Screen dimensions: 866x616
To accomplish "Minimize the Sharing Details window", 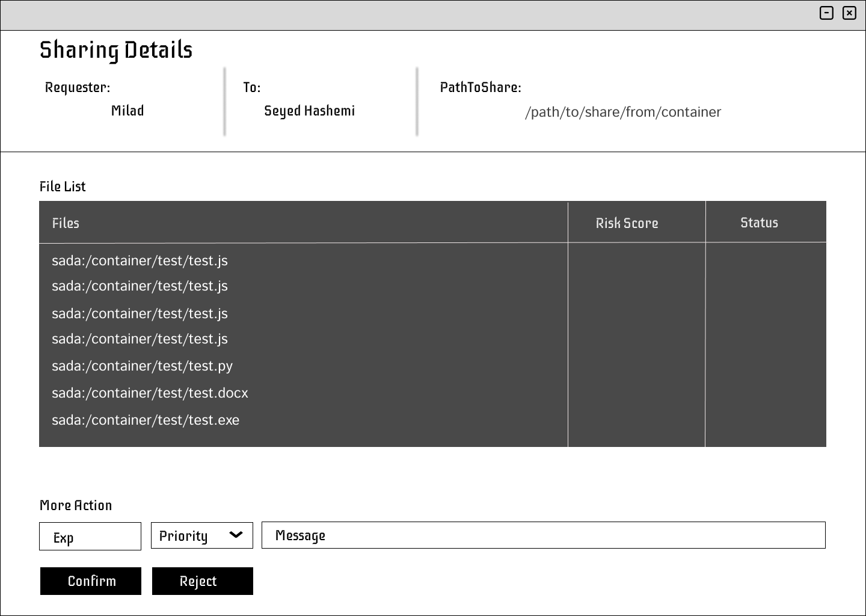I will pos(826,13).
